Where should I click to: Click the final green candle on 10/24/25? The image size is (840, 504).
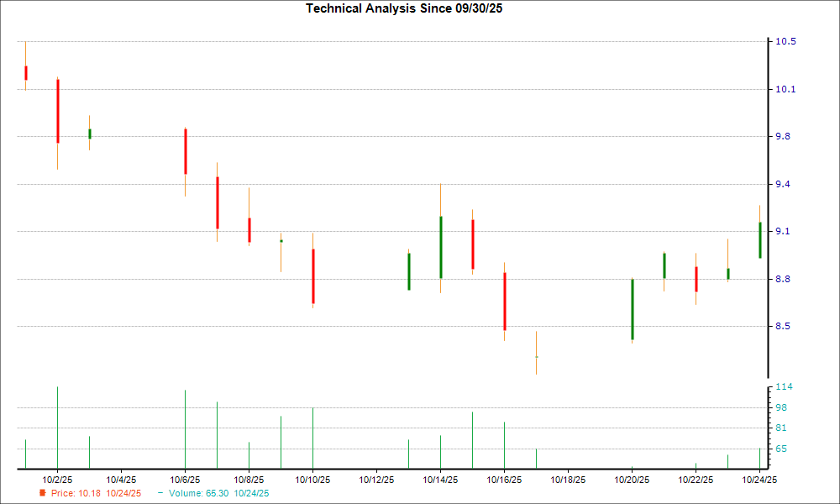tap(760, 239)
